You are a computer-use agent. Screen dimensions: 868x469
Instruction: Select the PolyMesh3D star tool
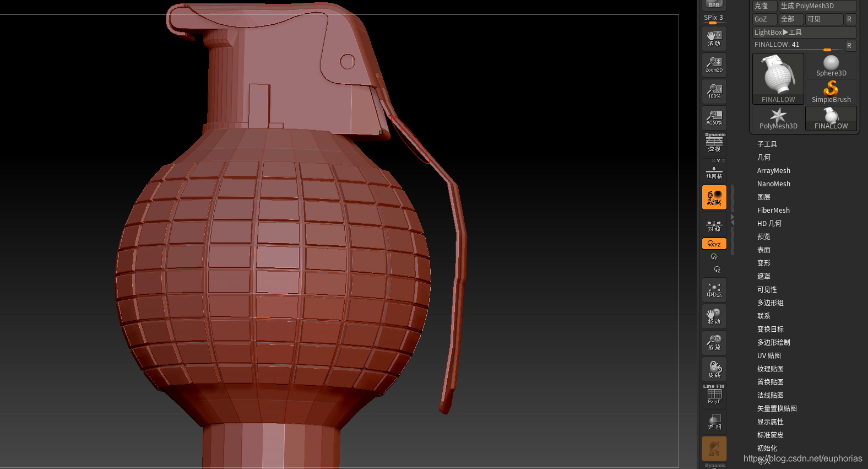(778, 118)
